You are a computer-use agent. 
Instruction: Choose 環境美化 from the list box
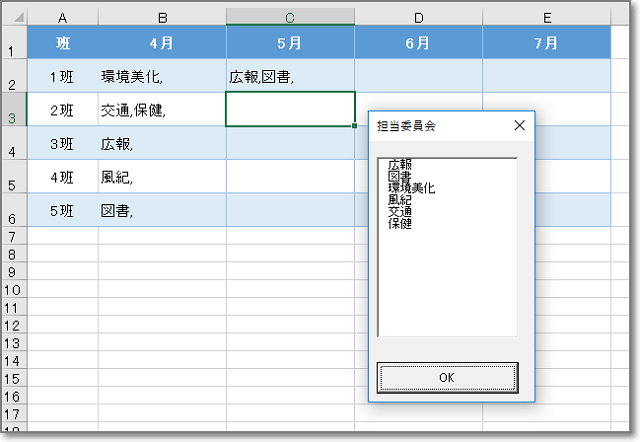412,188
